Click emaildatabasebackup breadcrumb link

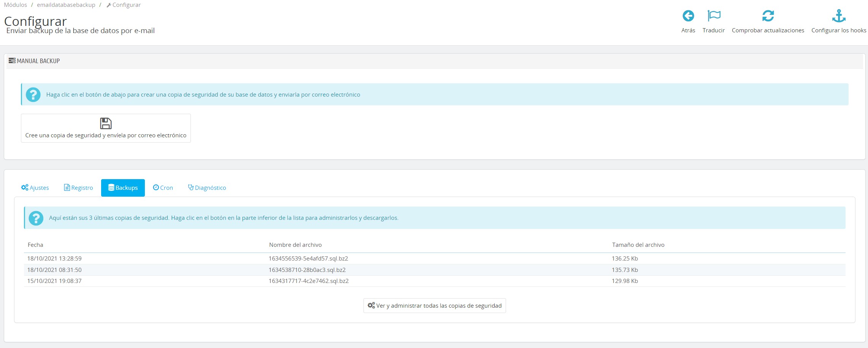66,5
